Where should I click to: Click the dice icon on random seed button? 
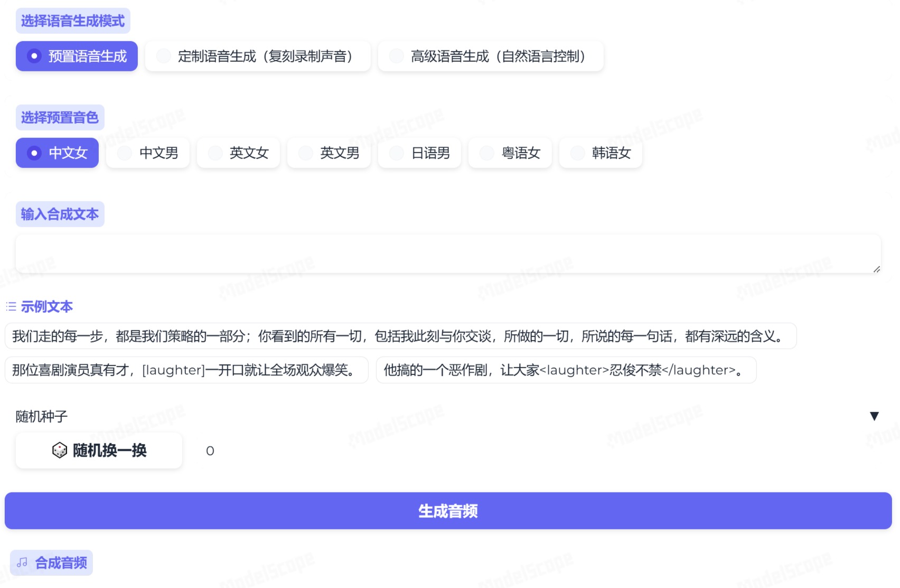(x=60, y=451)
